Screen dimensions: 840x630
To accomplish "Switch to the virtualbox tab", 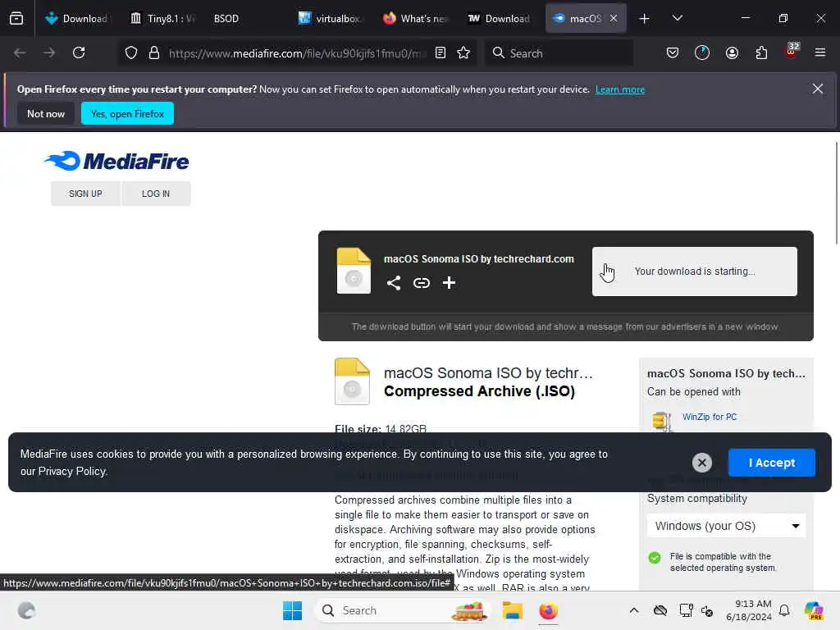I will 331,19.
